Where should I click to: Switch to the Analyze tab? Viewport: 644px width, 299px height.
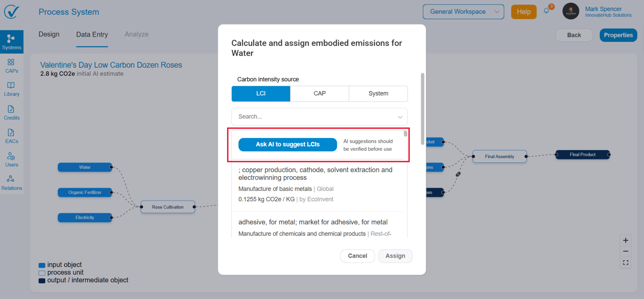[x=136, y=34]
